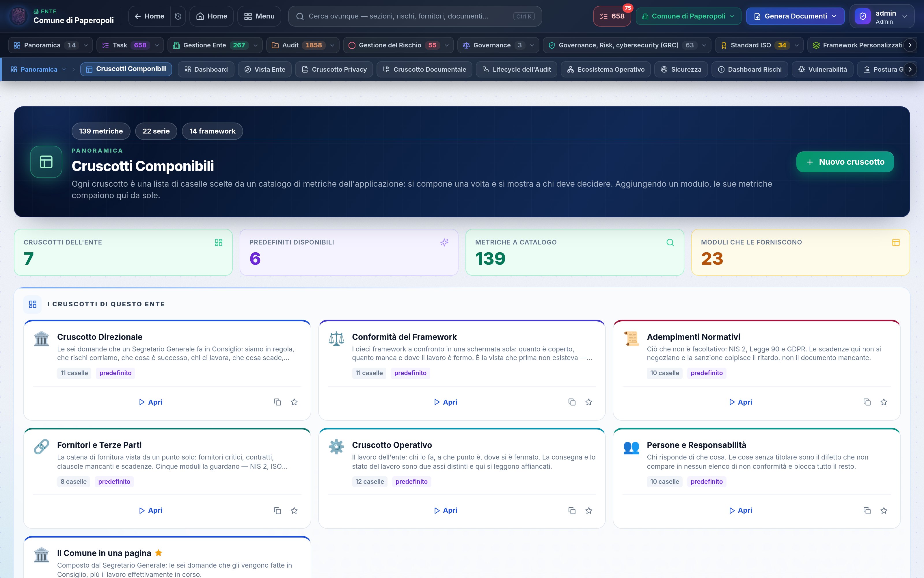
Task: Click the Panoramica breadcrumb dropdown
Action: click(39, 69)
